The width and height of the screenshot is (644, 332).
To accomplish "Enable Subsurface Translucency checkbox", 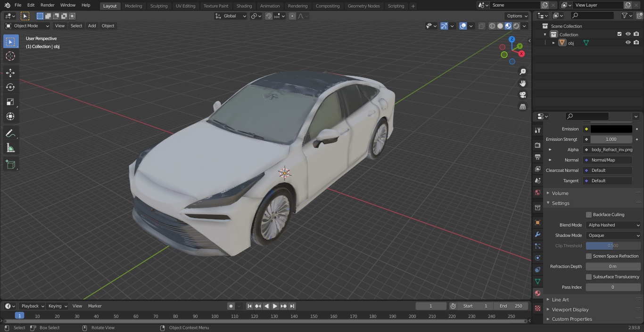I will [x=589, y=277].
